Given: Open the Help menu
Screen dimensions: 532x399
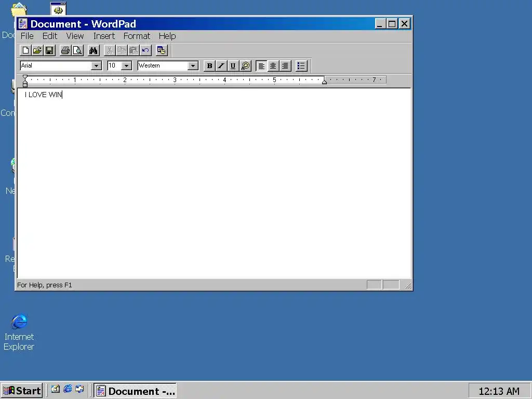Looking at the screenshot, I should click(167, 36).
